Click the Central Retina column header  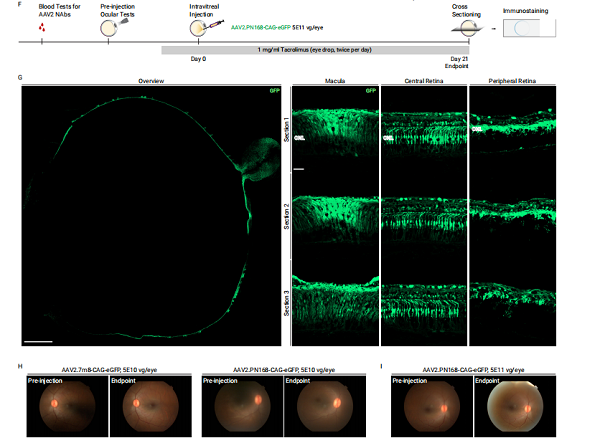pos(424,81)
